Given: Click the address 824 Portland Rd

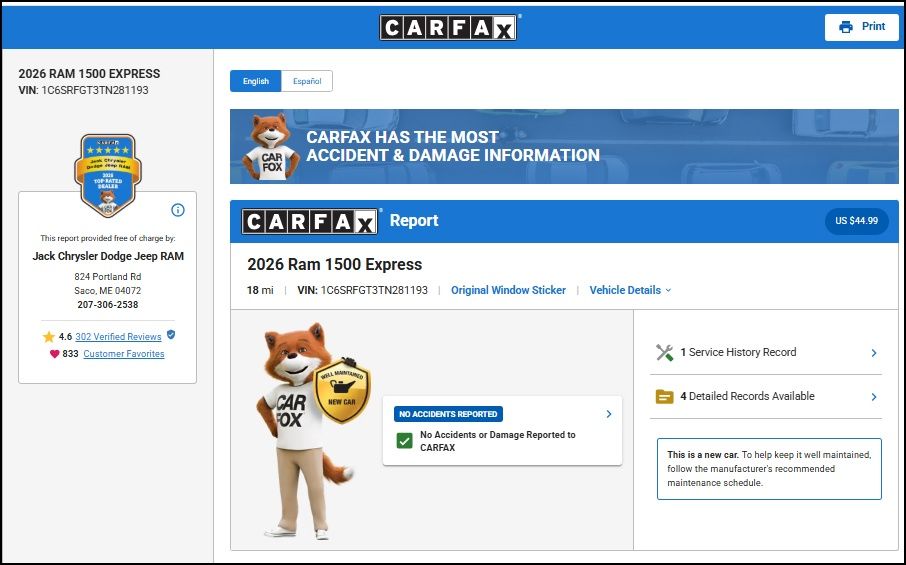Looking at the screenshot, I should [x=108, y=277].
